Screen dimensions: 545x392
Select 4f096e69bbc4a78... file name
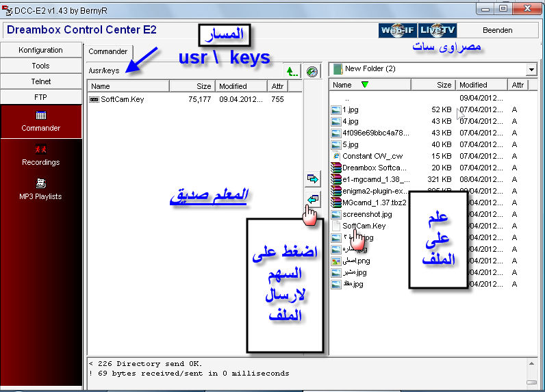pos(376,133)
